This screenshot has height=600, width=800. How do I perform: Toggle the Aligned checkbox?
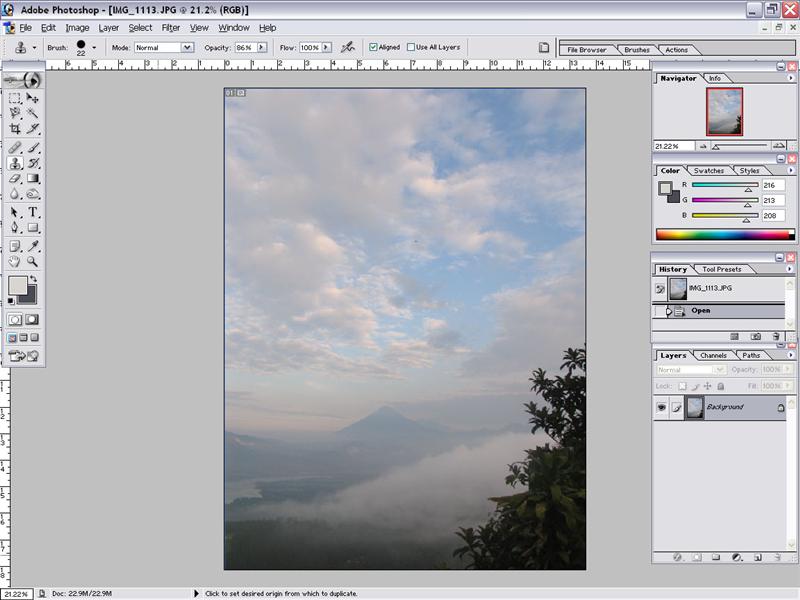(373, 47)
